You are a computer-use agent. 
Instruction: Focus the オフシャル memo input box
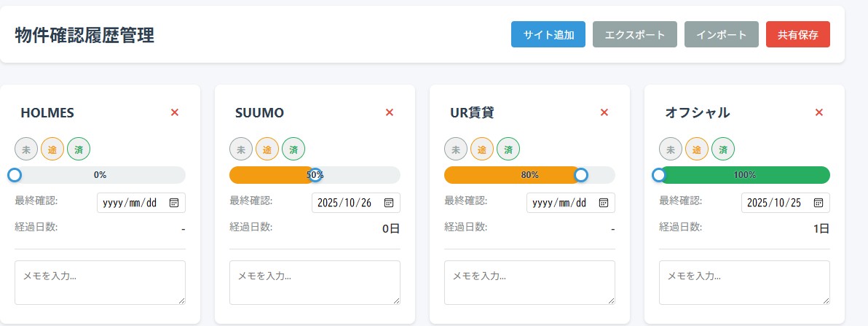744,282
